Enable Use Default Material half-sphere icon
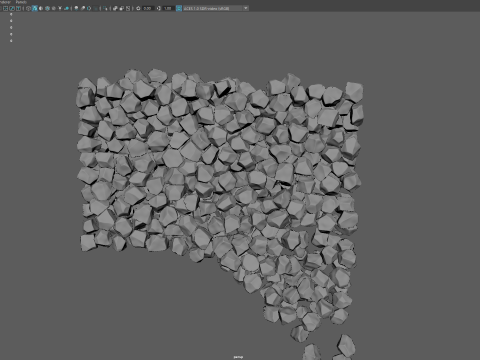 pyautogui.click(x=41, y=8)
